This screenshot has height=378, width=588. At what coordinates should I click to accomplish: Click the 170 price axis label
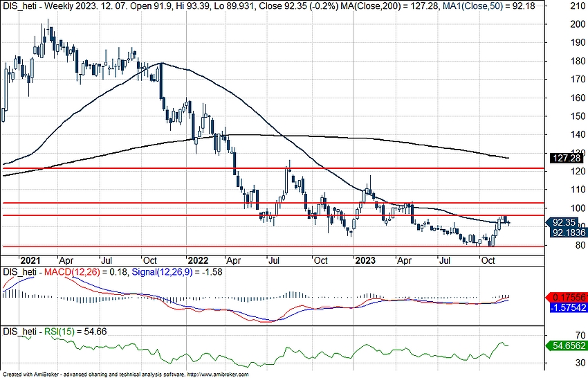pos(578,79)
